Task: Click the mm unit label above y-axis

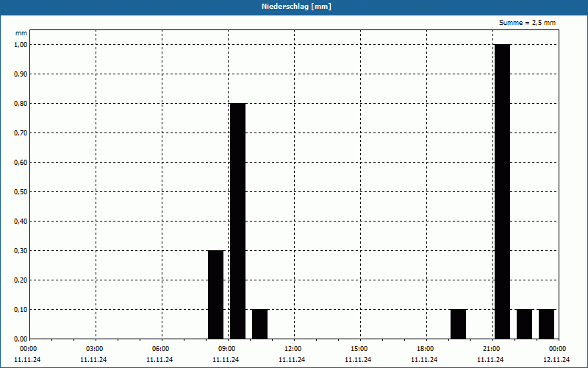Action: pos(21,33)
